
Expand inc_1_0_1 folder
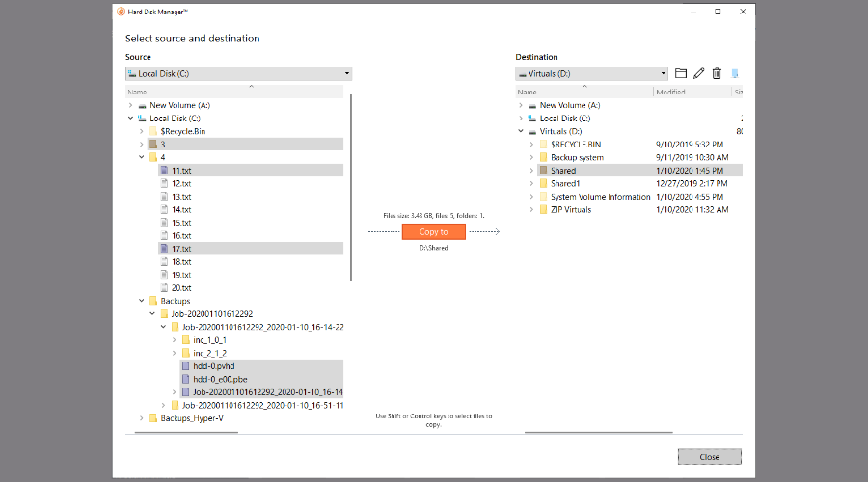[x=175, y=339]
